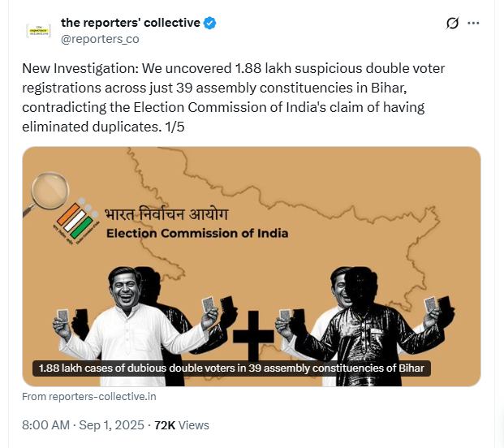Click the magnifying glass in the card image

click(x=46, y=194)
